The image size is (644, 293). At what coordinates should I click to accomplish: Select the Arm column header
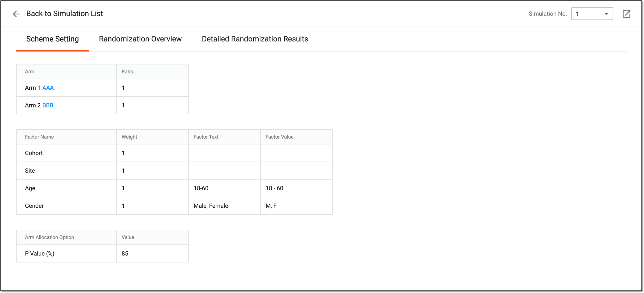pos(66,72)
